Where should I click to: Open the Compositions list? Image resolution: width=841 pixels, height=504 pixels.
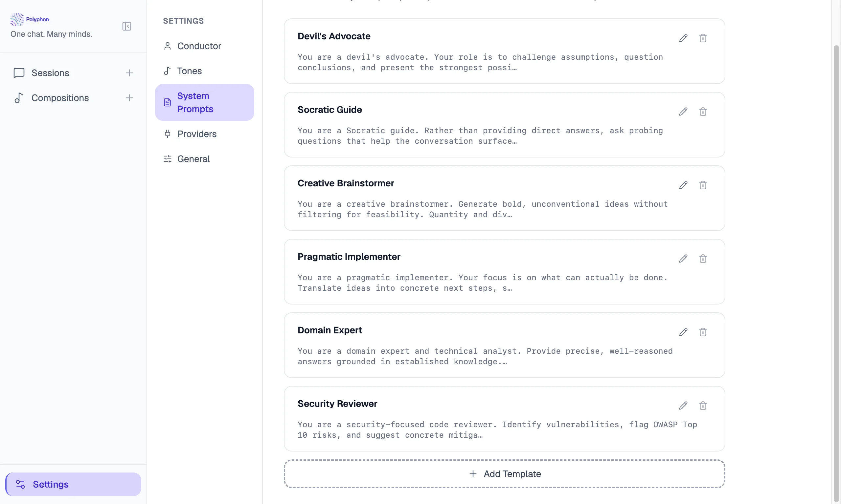tap(60, 98)
